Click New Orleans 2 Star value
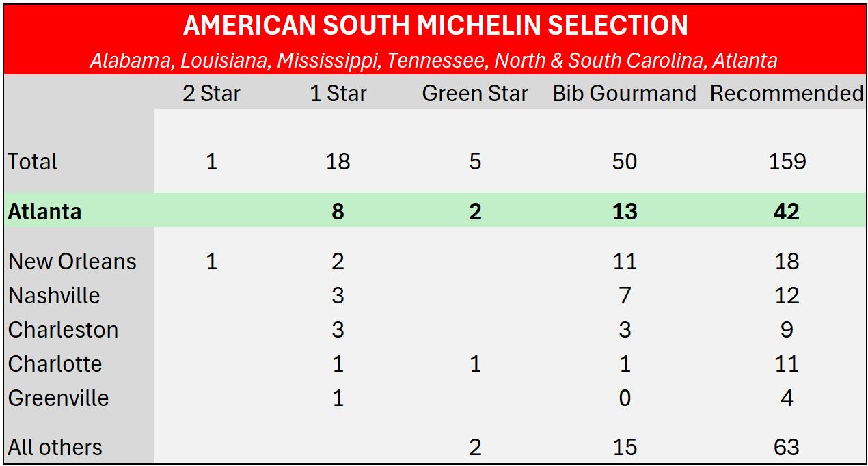 pos(211,262)
